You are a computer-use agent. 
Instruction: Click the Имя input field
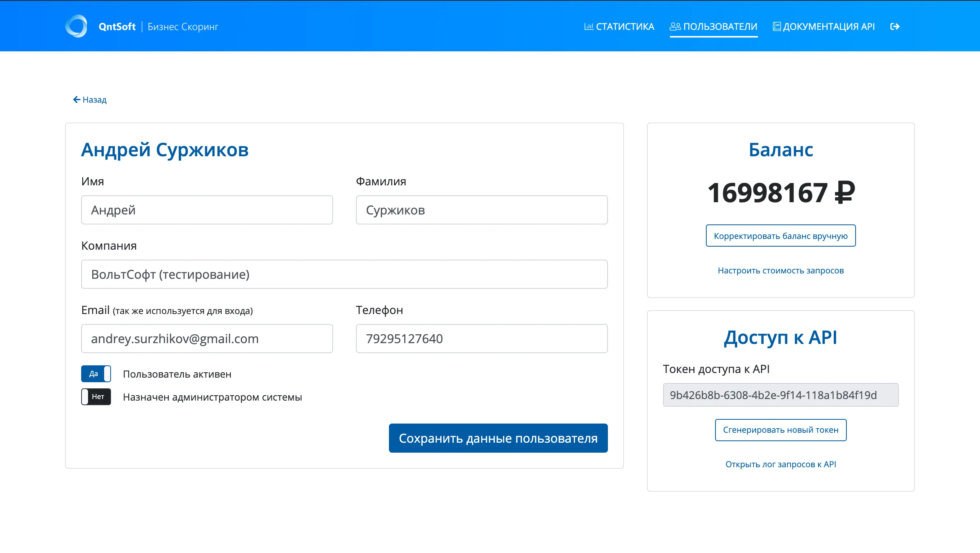pyautogui.click(x=207, y=209)
